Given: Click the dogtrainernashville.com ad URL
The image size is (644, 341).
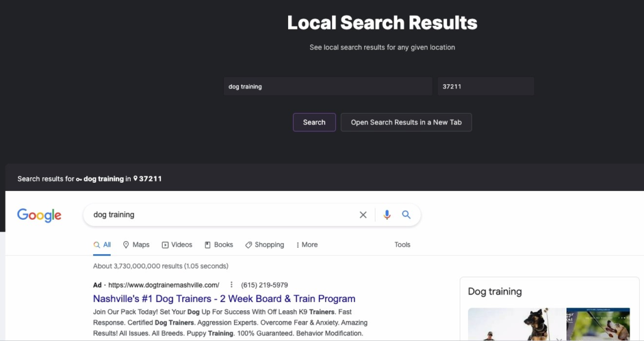Looking at the screenshot, I should [x=164, y=284].
